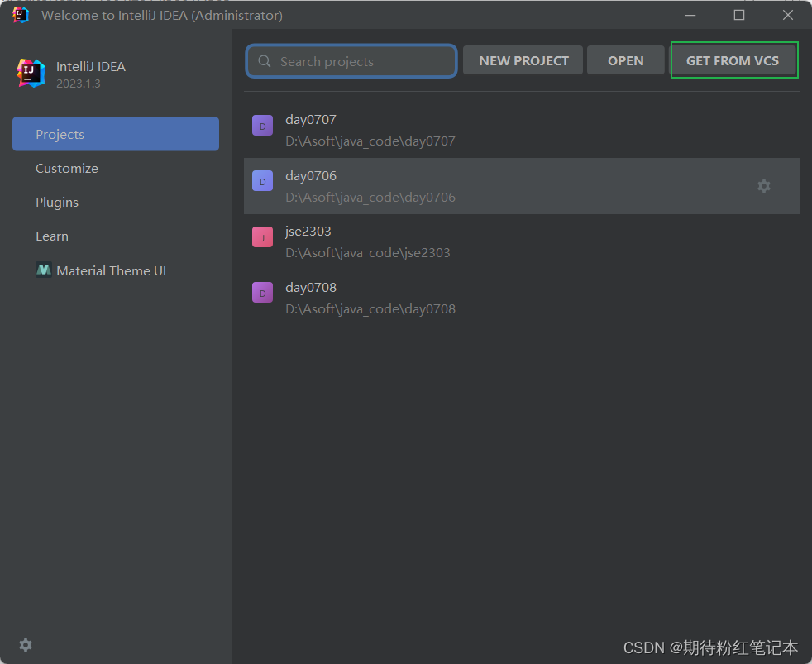This screenshot has width=812, height=664.
Task: Click the search magnifier icon
Action: click(264, 61)
